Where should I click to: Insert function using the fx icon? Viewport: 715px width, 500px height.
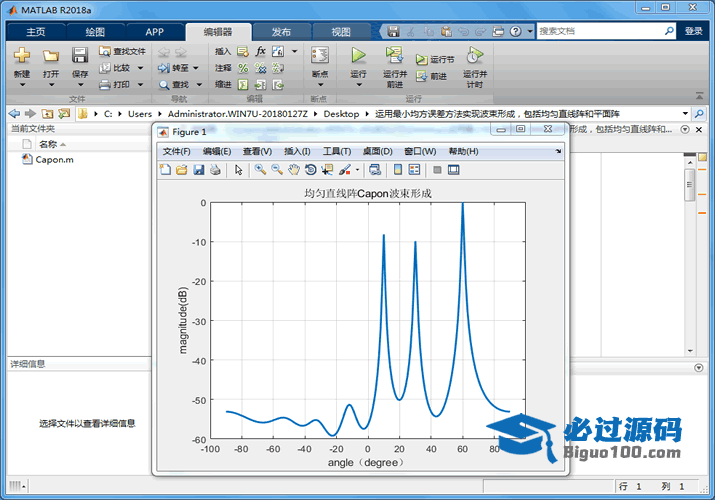(261, 51)
